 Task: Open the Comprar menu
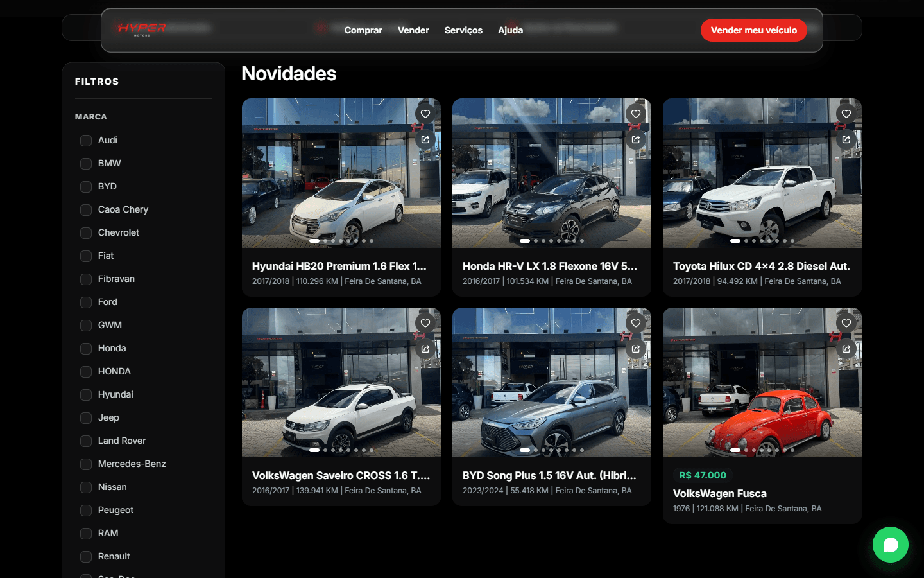[363, 30]
